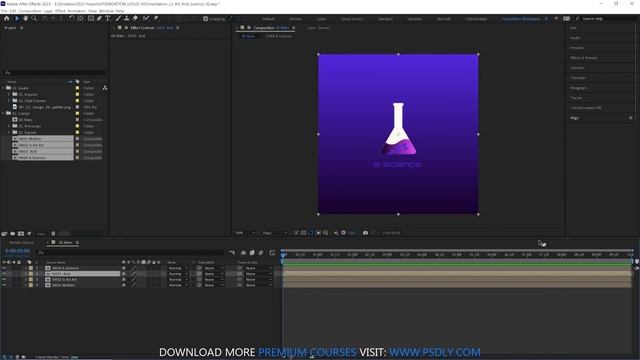Click the timeline current timecode field
Viewport: 640px width, 360px height.
[18, 251]
